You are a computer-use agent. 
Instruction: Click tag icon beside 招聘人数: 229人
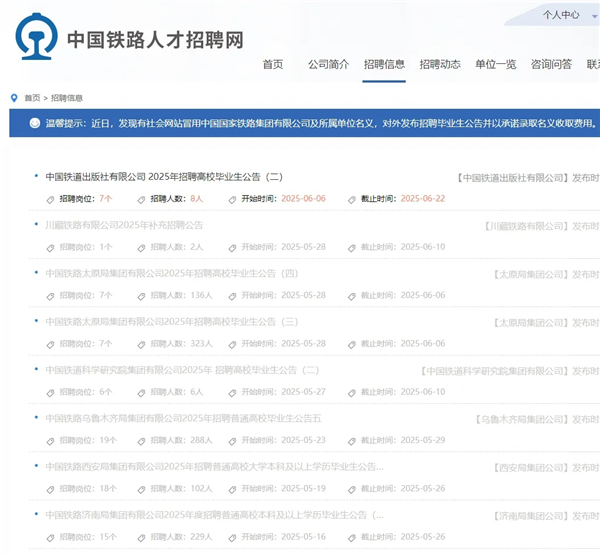[142, 538]
